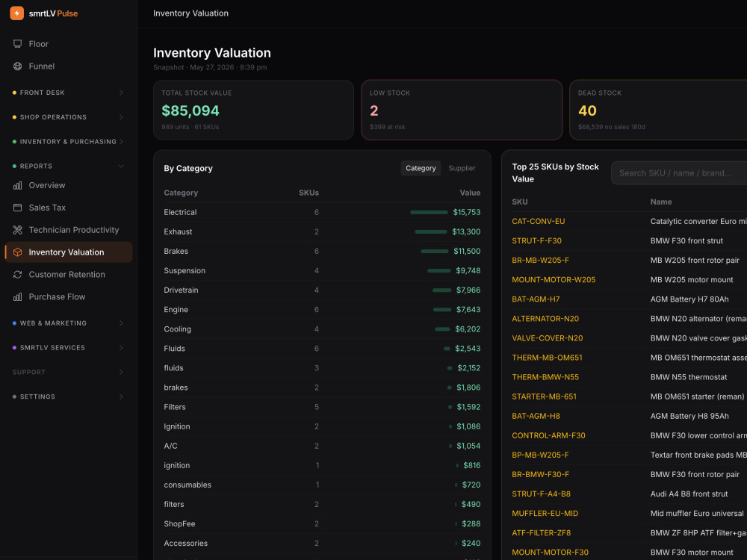Click the Web & Marketing section label
This screenshot has height=560, width=747.
pos(53,323)
